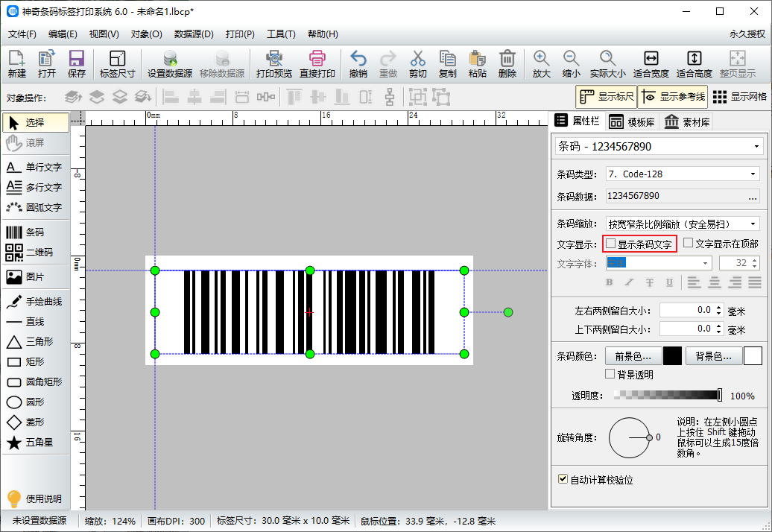The image size is (772, 532).
Task: Open 打印预览 print preview
Action: (x=273, y=64)
